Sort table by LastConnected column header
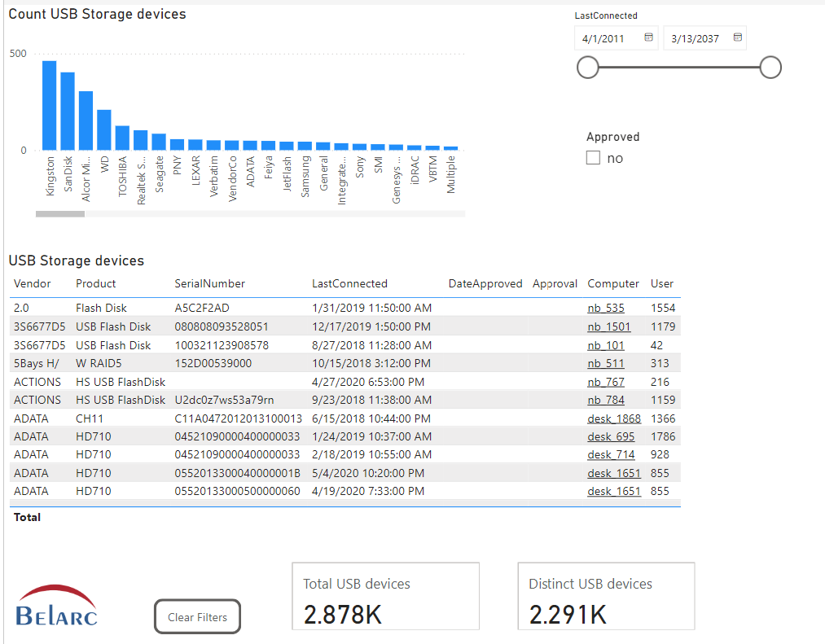The width and height of the screenshot is (825, 644). (349, 284)
